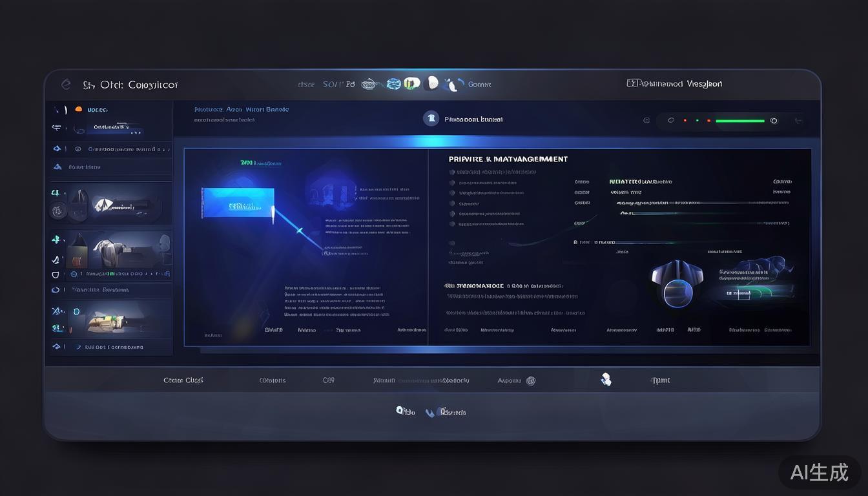Expand the bottom diamond-marked sidebar row
The image size is (868, 496).
[56, 347]
